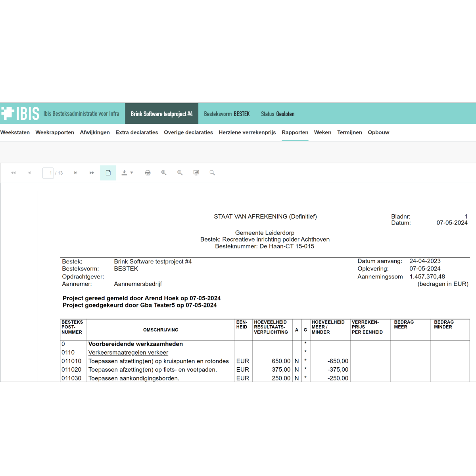Toggle full screen report view
476x476 pixels.
[x=196, y=173]
